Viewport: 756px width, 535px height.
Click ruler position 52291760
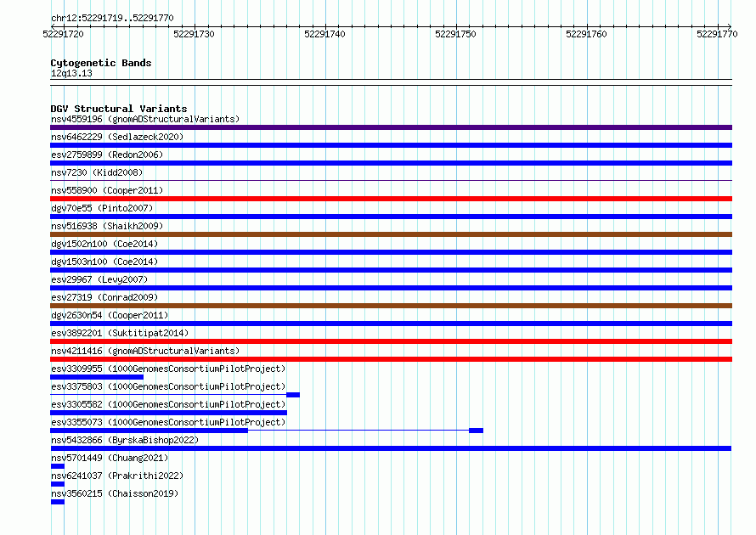pyautogui.click(x=586, y=34)
